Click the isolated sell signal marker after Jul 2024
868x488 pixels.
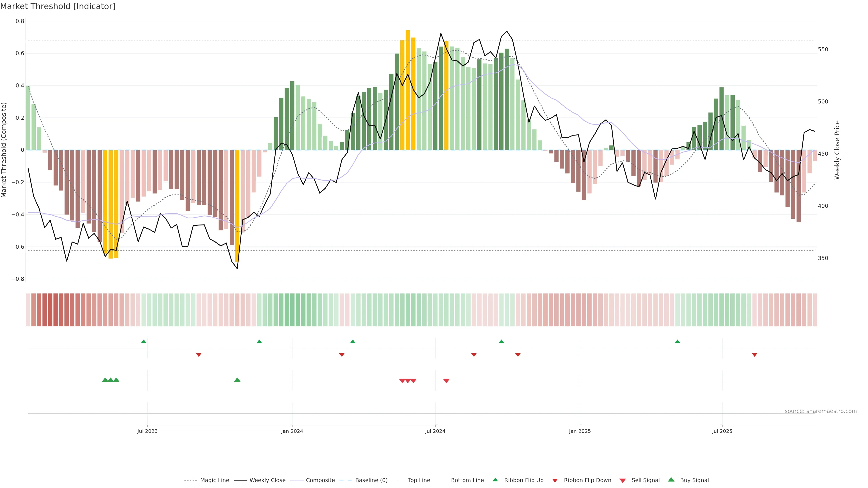446,381
